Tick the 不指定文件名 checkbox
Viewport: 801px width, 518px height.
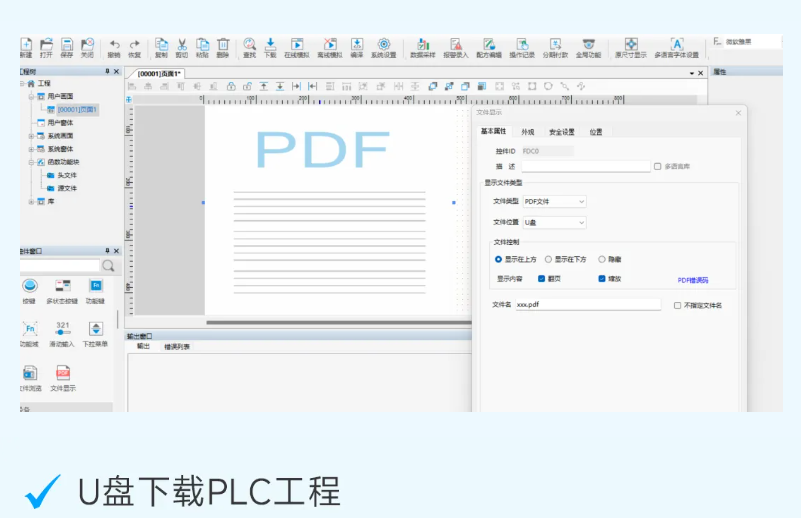click(677, 305)
